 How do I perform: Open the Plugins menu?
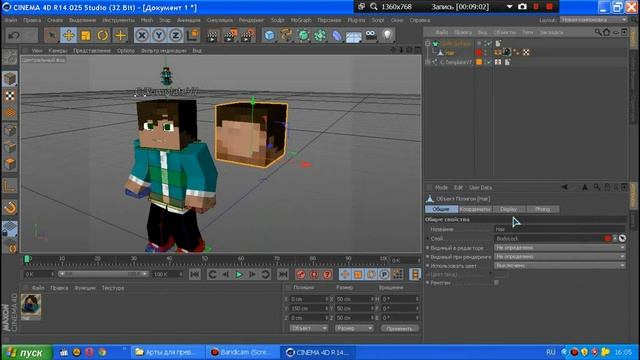(356, 20)
